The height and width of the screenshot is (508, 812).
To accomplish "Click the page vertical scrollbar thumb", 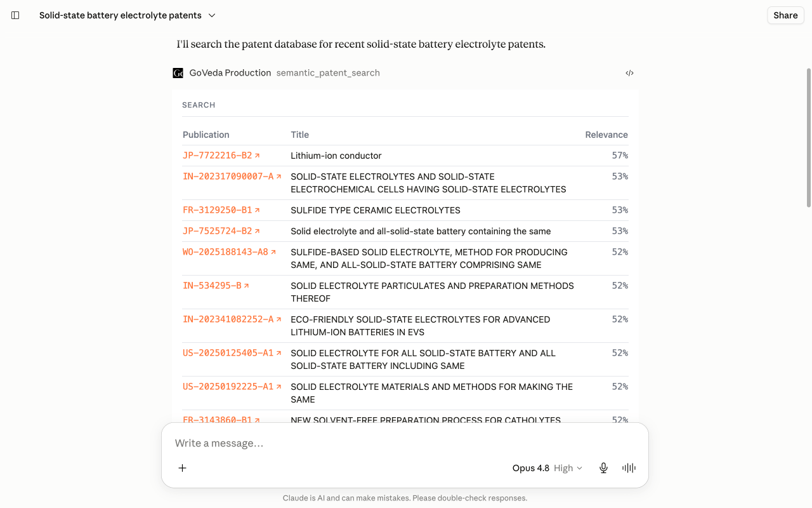I will (x=808, y=138).
